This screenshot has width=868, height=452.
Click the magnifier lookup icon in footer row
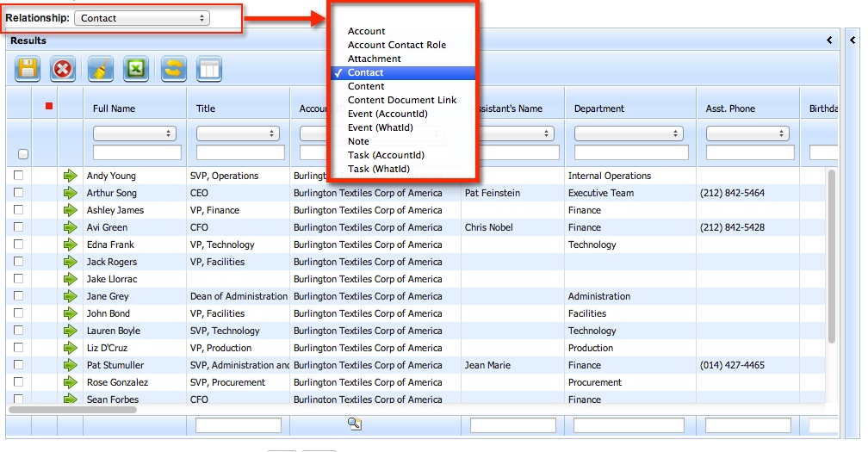[x=354, y=424]
